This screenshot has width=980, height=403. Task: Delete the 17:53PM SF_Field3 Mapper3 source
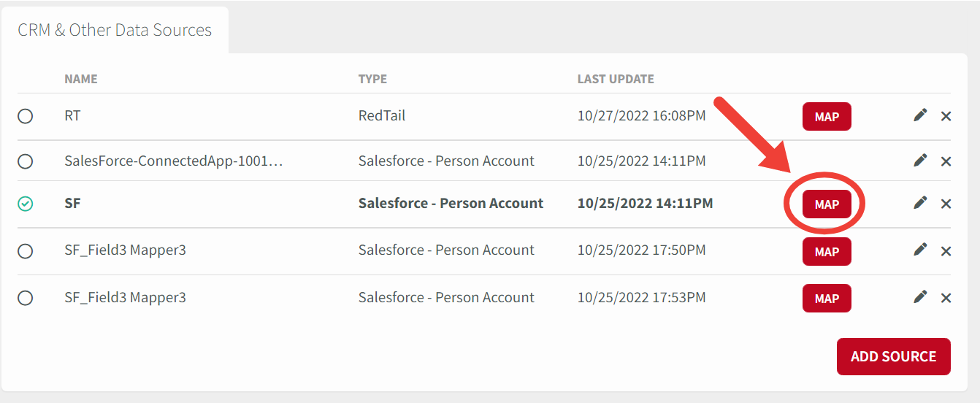click(x=946, y=298)
